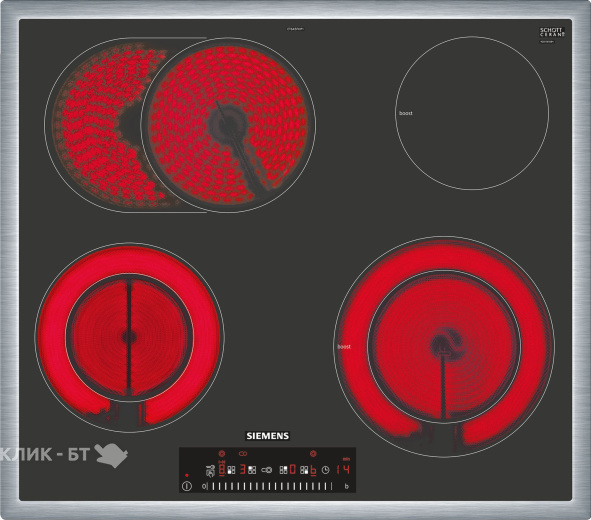Screen dimensions: 591x520
Task: Select the rear-right cooking zone icon
Action: point(283,470)
